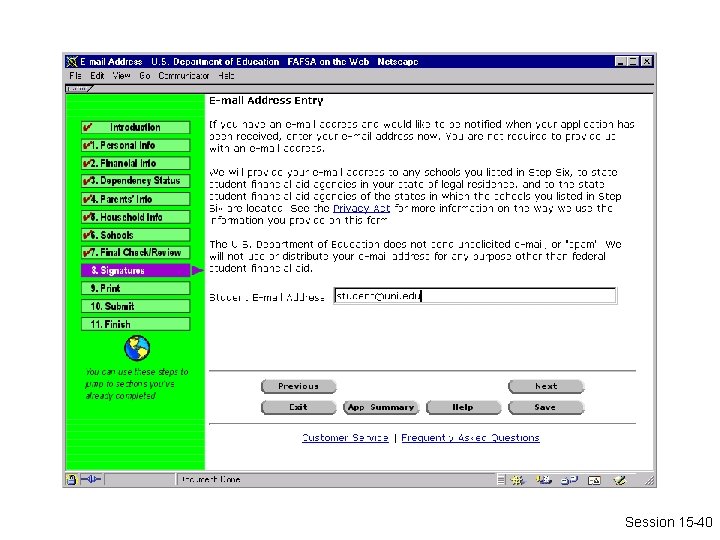Click the connection status plug icon

click(x=91, y=479)
